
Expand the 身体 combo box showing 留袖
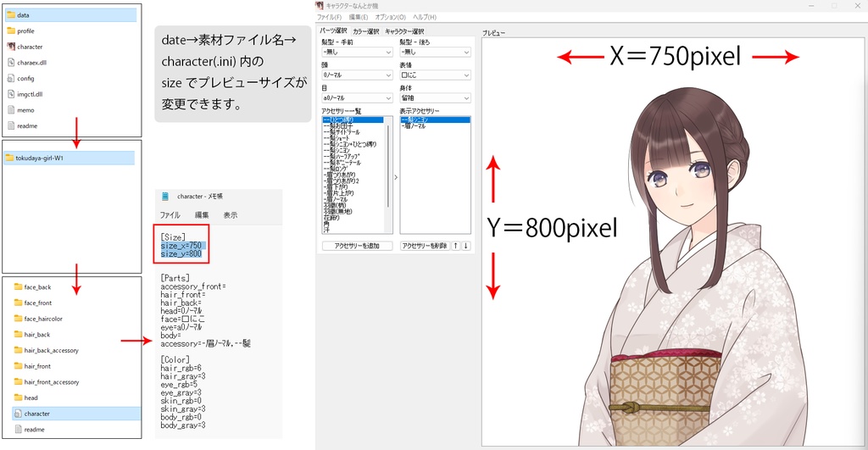coord(435,98)
